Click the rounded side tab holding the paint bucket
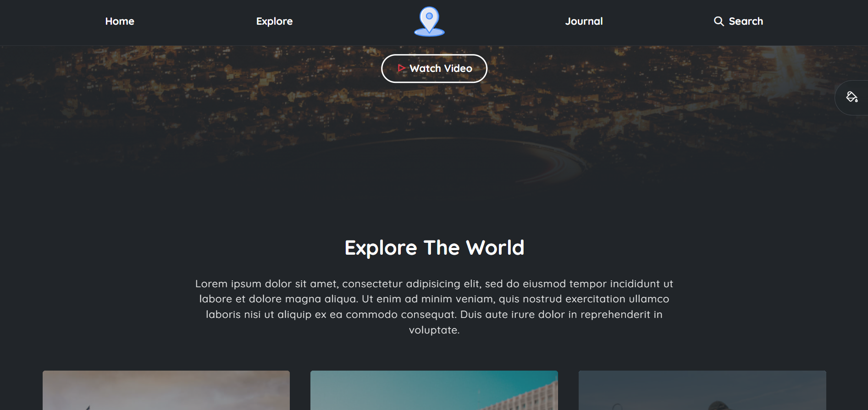This screenshot has height=410, width=868. 851,98
